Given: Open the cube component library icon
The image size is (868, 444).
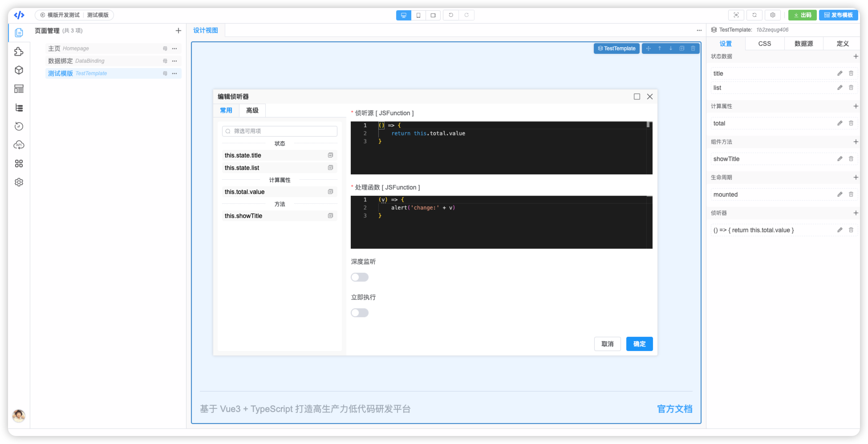Looking at the screenshot, I should tap(19, 70).
